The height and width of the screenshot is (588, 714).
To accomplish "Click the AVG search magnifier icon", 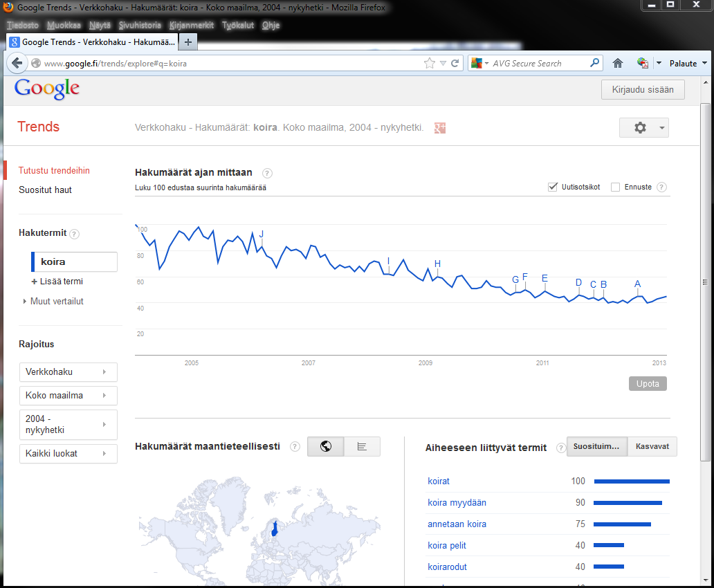I will click(594, 63).
